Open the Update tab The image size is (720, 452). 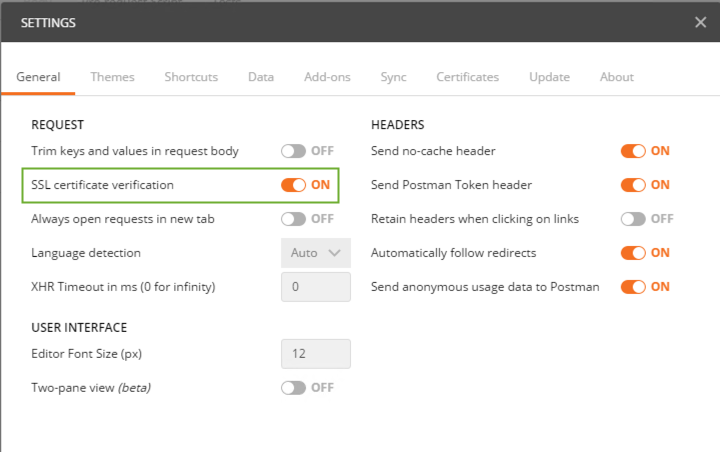click(549, 77)
